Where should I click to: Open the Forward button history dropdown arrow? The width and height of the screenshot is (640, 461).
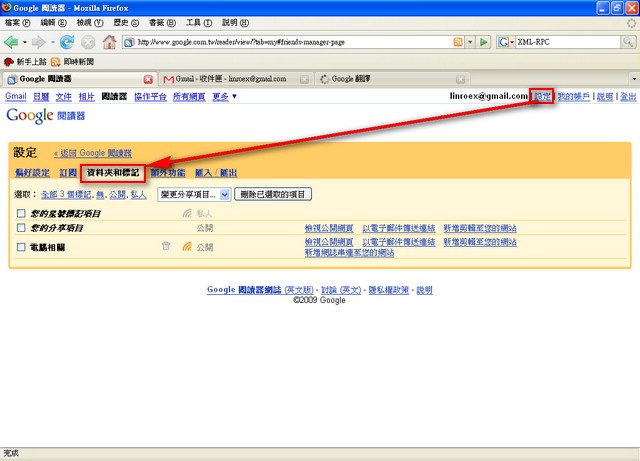pyautogui.click(x=53, y=42)
